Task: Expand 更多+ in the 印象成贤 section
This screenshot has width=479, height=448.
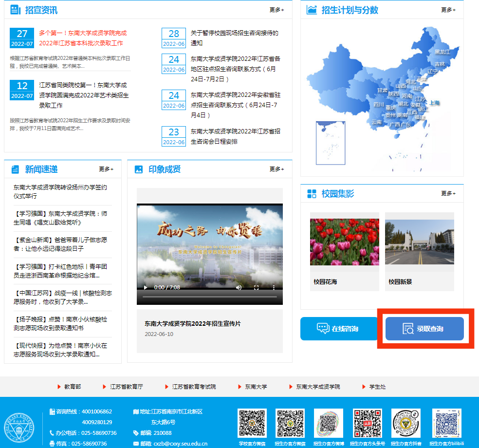Action: pyautogui.click(x=276, y=169)
